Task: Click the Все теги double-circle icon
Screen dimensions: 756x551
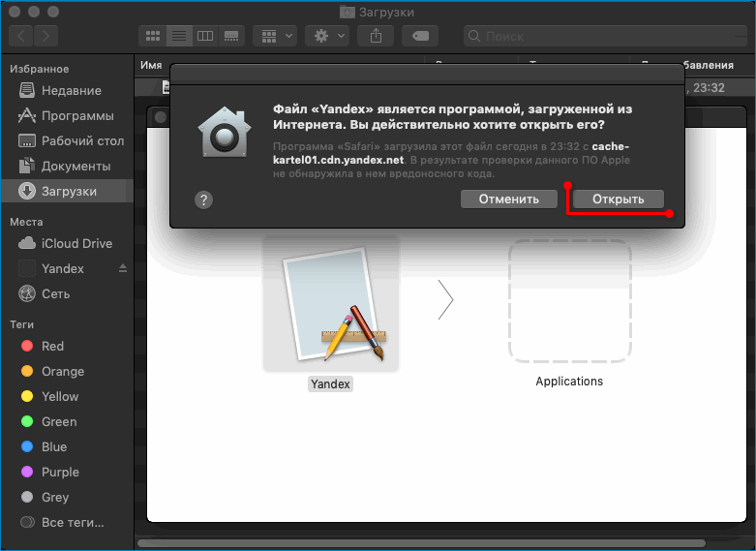Action: click(27, 522)
